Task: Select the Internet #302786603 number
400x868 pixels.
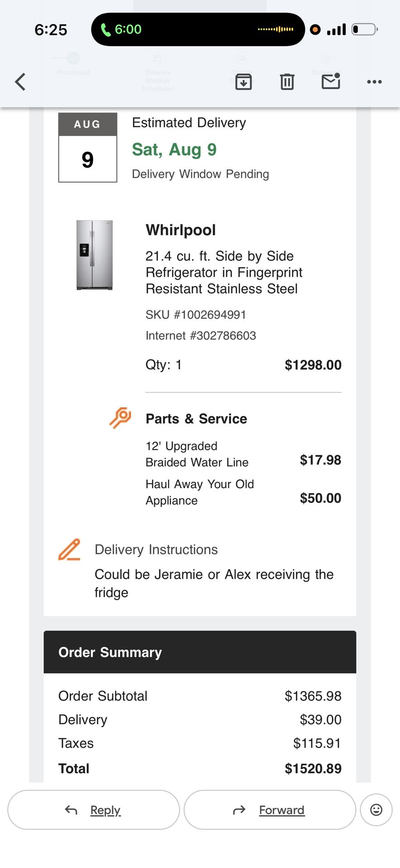Action: 201,335
